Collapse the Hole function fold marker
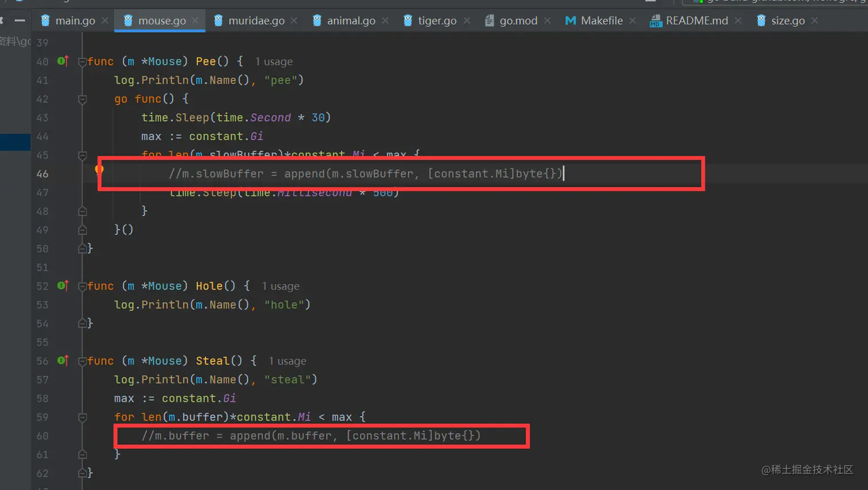The image size is (868, 490). [x=82, y=286]
